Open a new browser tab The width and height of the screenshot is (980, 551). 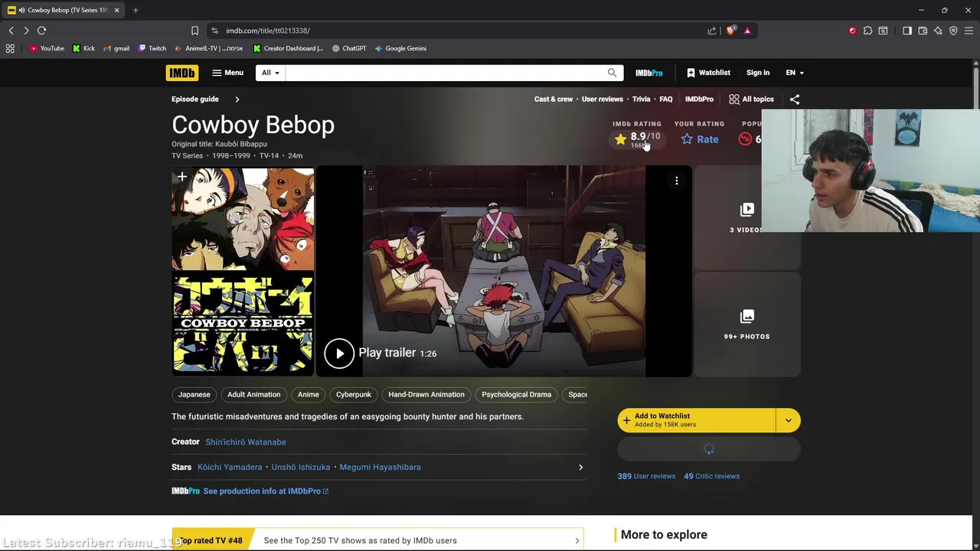click(136, 10)
